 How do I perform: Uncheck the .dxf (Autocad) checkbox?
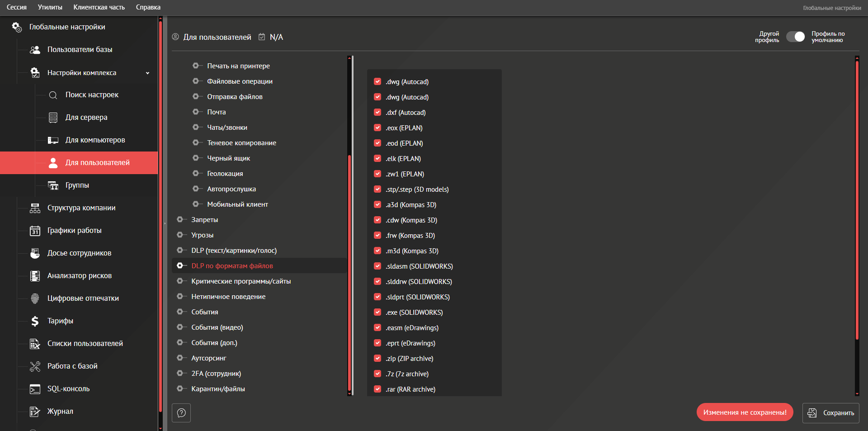tap(377, 113)
